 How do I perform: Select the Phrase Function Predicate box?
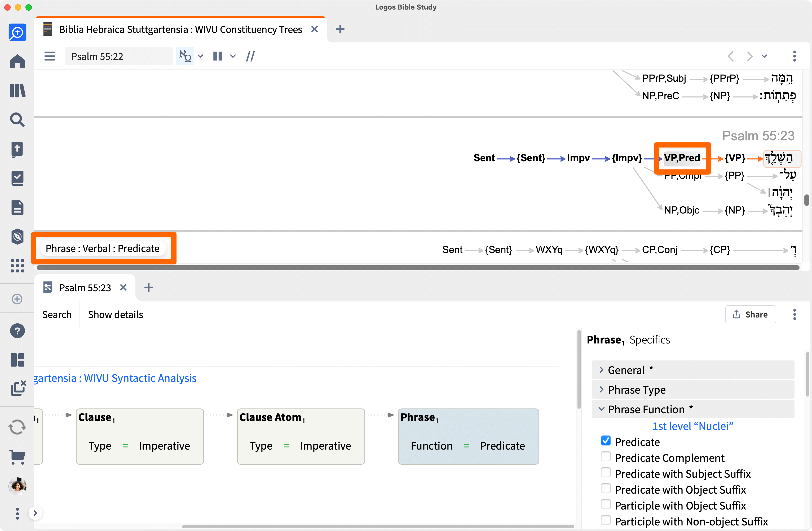(x=469, y=437)
